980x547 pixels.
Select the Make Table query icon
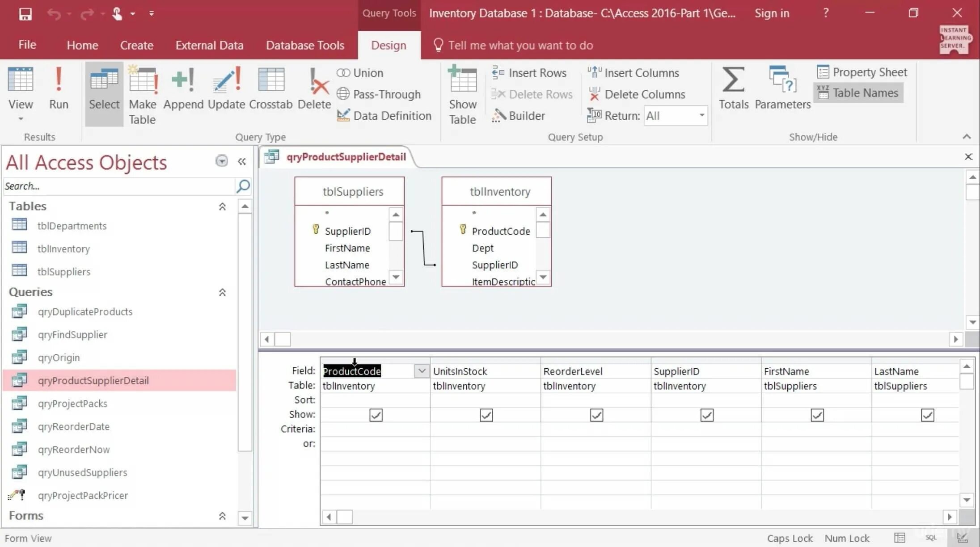click(x=142, y=94)
